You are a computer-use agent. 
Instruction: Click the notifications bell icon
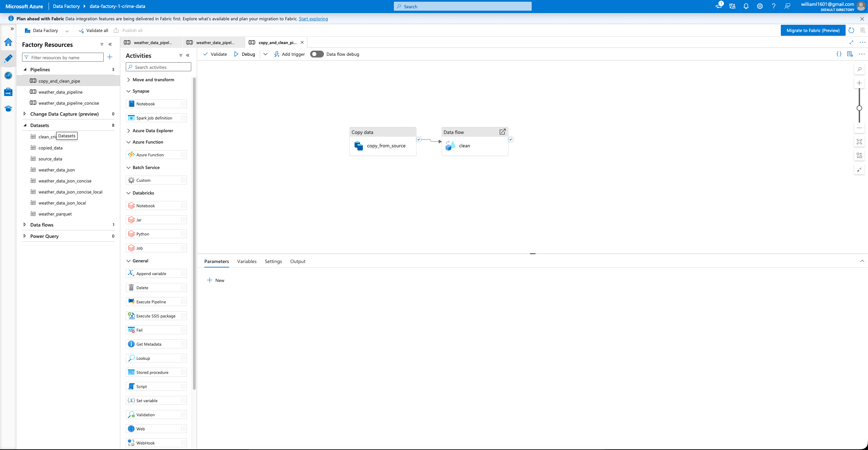click(x=746, y=6)
